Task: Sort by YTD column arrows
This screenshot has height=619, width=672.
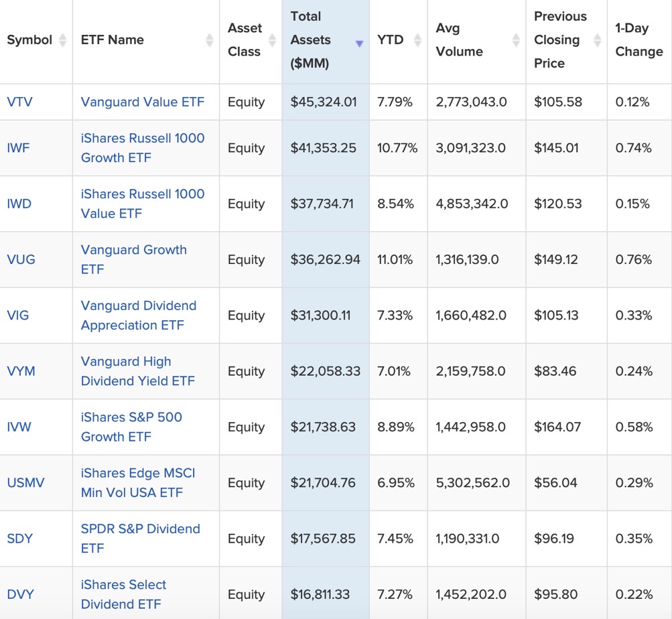Action: [417, 40]
